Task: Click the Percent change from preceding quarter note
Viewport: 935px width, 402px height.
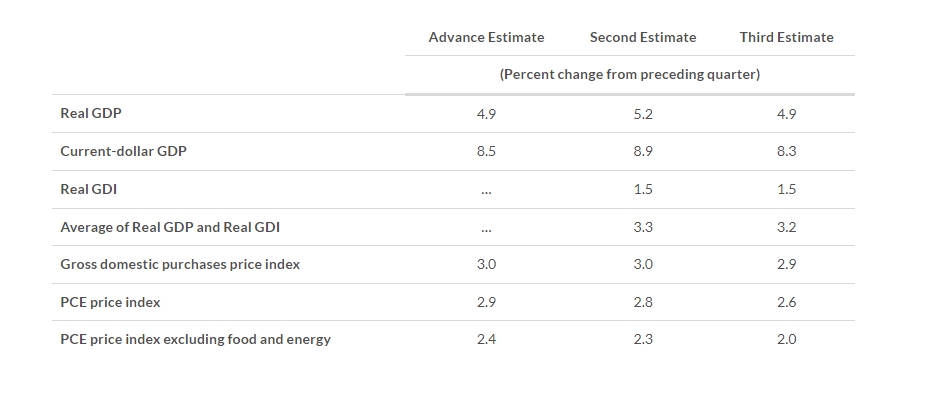Action: click(x=629, y=74)
